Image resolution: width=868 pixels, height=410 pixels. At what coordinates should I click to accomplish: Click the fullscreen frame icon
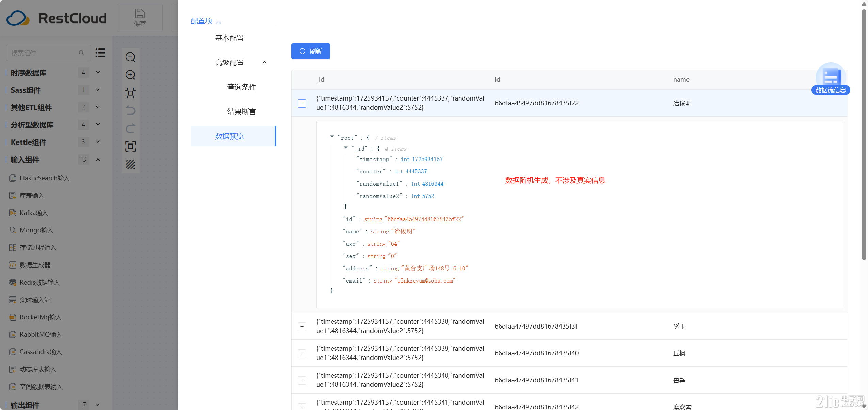point(130,146)
